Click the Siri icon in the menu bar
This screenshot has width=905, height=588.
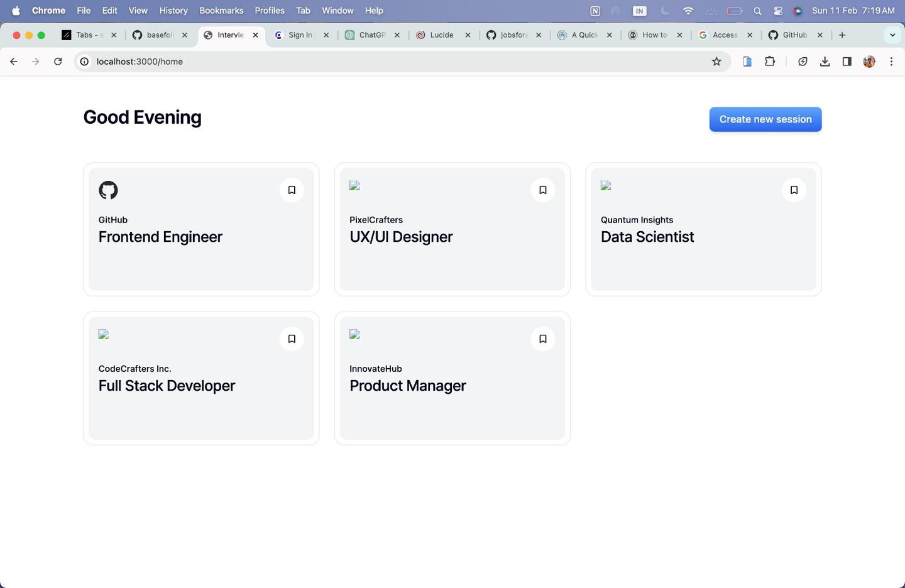[x=798, y=11]
